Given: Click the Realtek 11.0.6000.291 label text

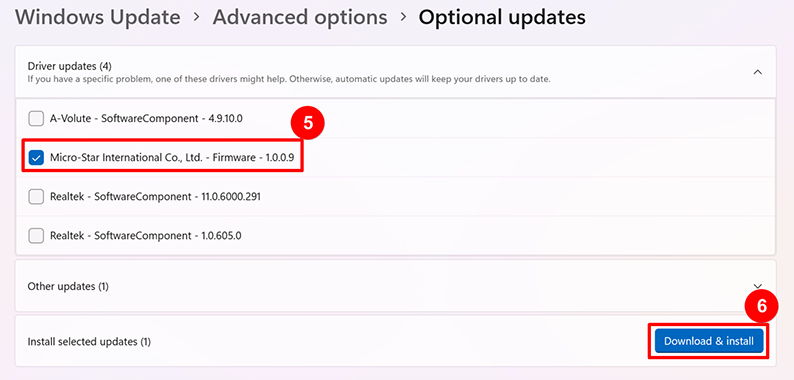Looking at the screenshot, I should point(155,197).
